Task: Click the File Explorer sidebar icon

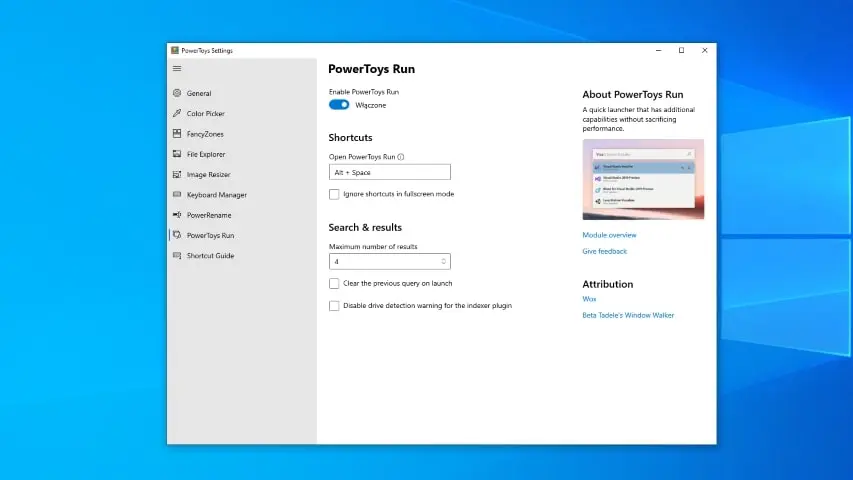Action: click(x=177, y=154)
